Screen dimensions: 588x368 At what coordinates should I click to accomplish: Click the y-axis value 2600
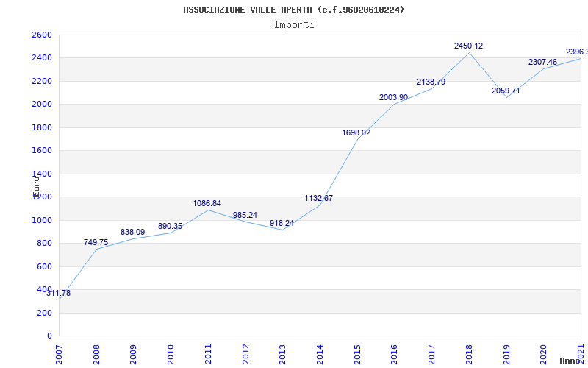[x=42, y=35]
